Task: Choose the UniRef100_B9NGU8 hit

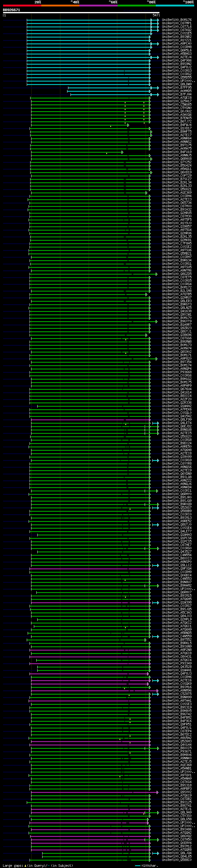Action: pyautogui.click(x=176, y=430)
